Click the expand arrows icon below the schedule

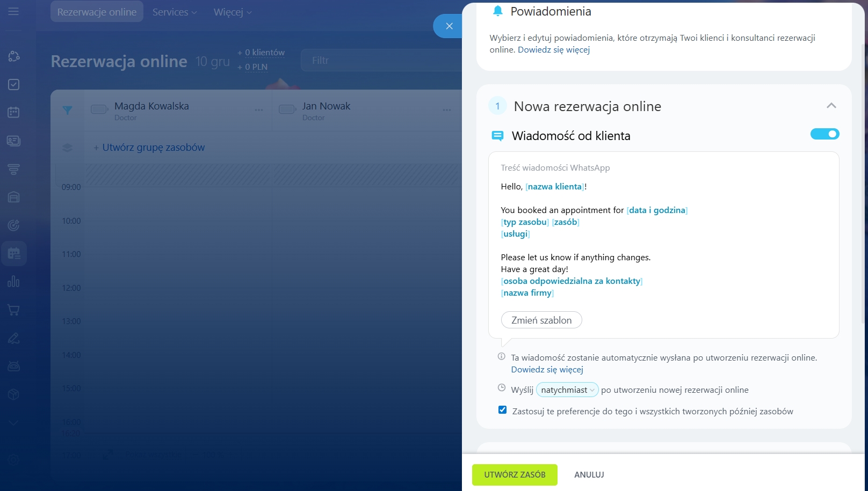[108, 455]
